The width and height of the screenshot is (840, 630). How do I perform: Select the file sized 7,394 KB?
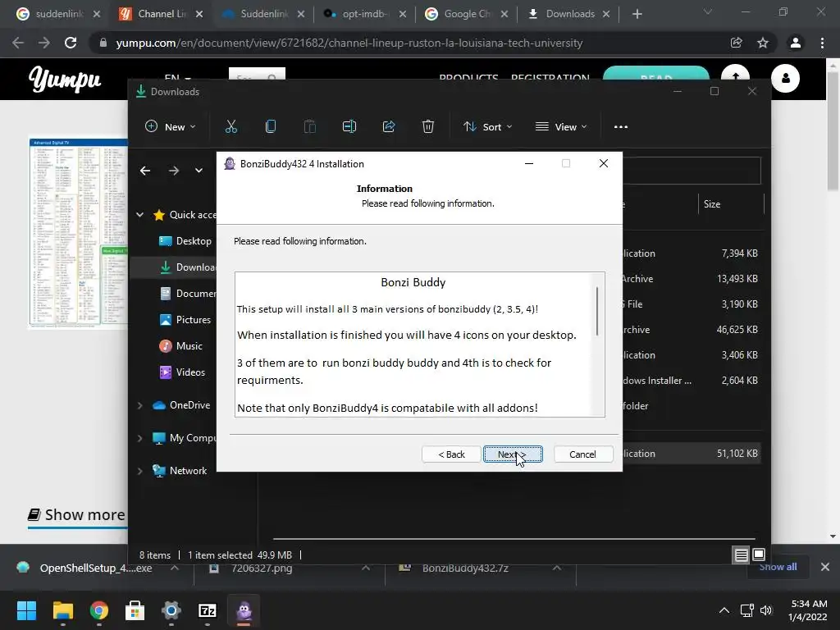click(x=691, y=253)
